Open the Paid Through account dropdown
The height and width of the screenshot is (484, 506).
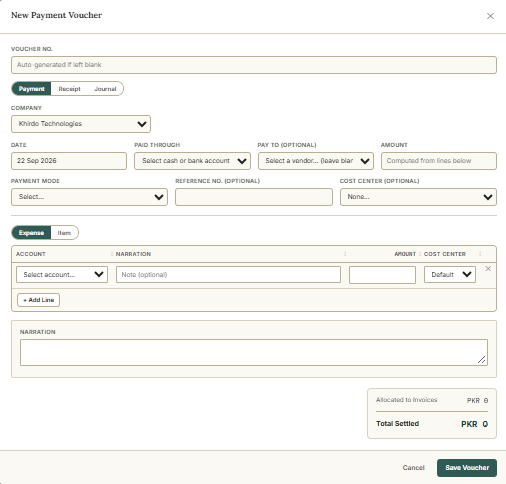192,161
